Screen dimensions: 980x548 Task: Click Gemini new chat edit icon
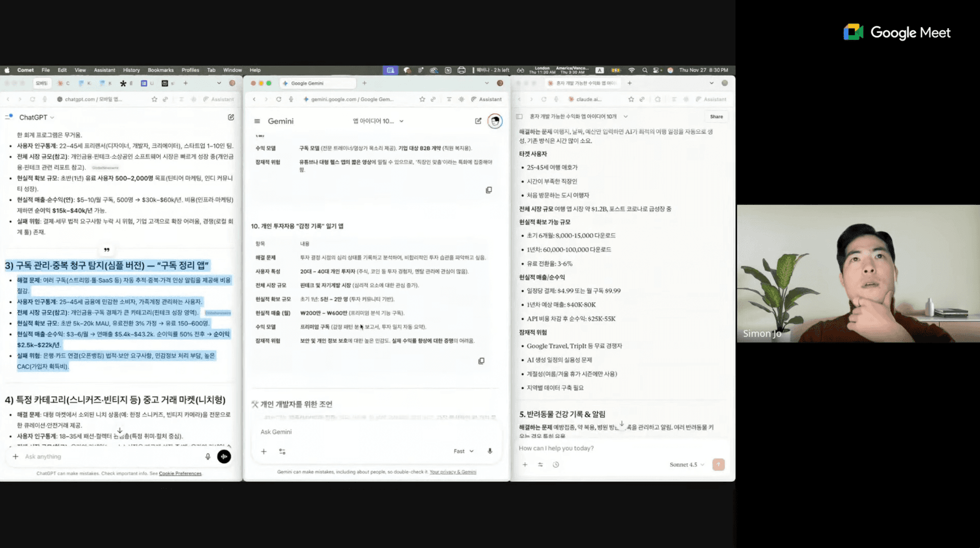pos(478,121)
